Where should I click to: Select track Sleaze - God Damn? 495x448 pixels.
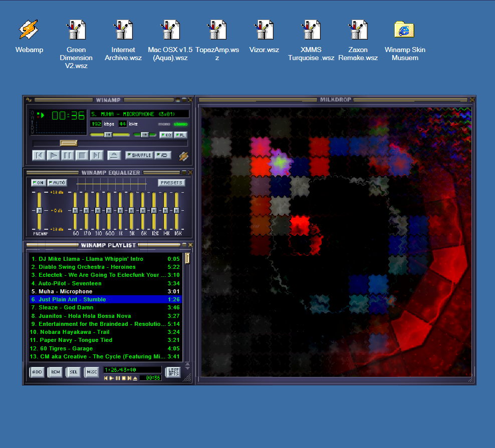click(66, 307)
